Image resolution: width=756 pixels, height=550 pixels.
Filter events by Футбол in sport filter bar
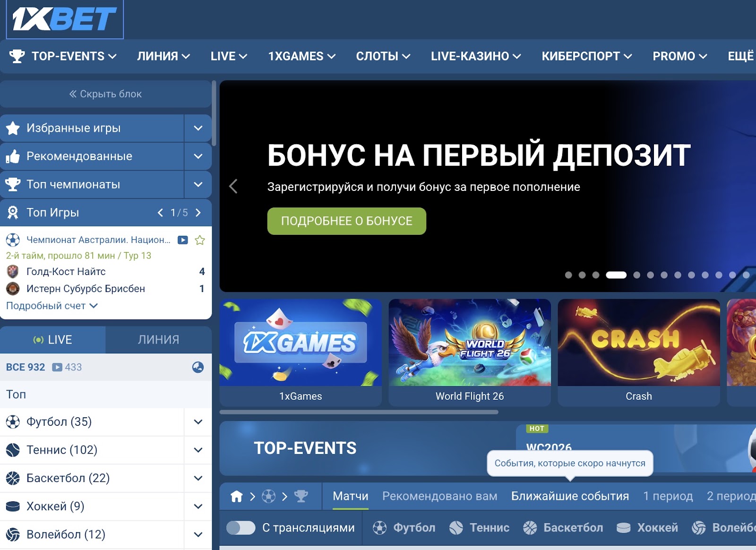point(404,528)
